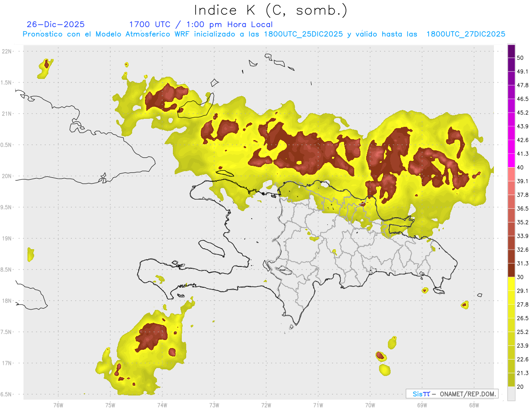
Task: Click the legend value '27.8'
Action: coord(522,305)
